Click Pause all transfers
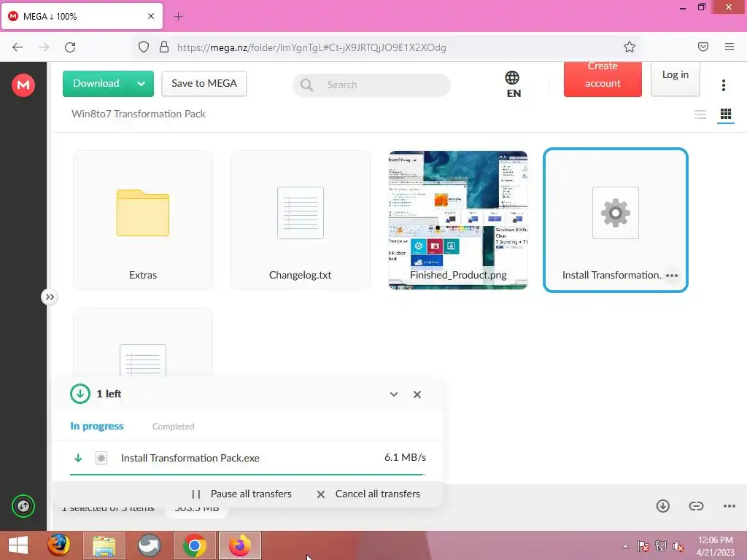 241,494
